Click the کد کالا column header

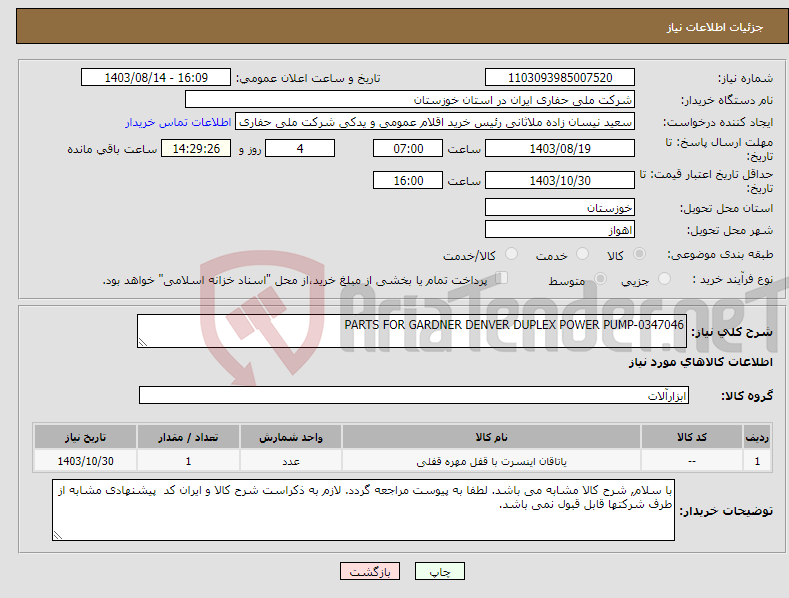pyautogui.click(x=692, y=437)
